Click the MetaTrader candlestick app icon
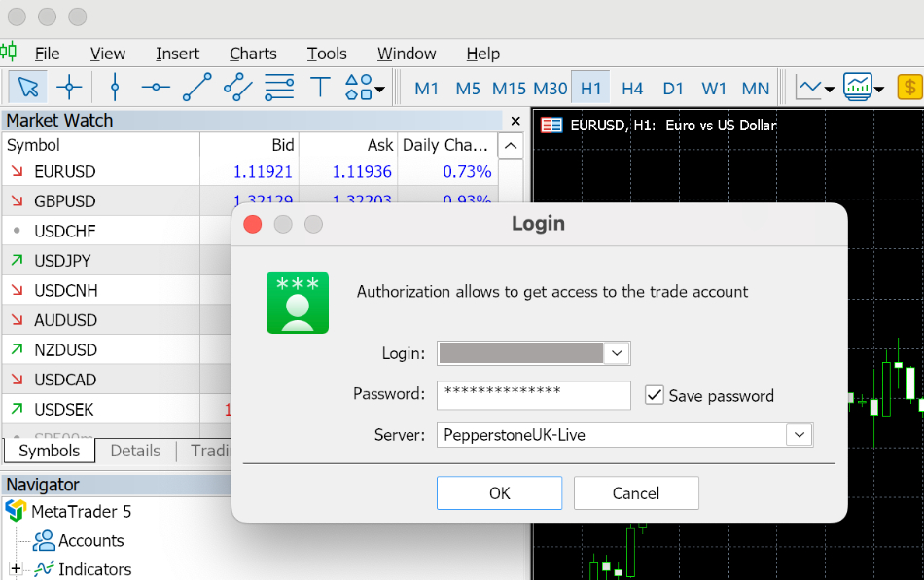Image resolution: width=924 pixels, height=580 pixels. (8, 52)
